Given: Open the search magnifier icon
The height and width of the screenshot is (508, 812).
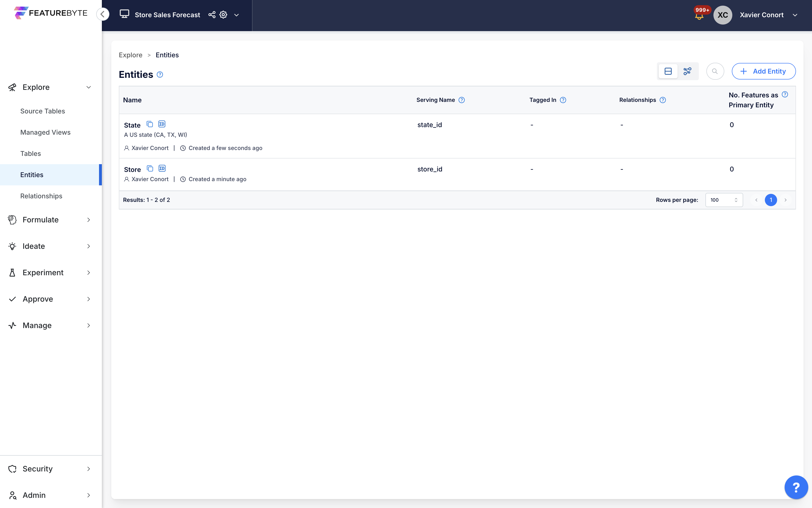Looking at the screenshot, I should 715,71.
